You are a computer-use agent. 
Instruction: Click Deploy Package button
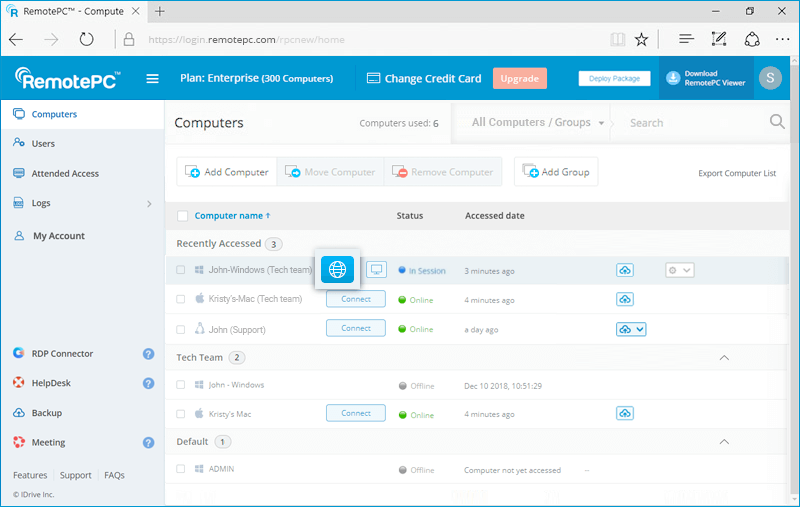614,78
